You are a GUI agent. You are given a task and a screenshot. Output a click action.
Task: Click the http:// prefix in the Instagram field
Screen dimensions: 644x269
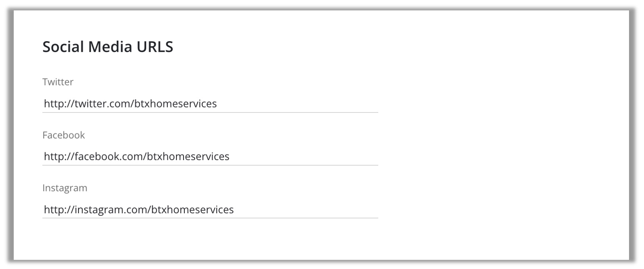pos(59,209)
